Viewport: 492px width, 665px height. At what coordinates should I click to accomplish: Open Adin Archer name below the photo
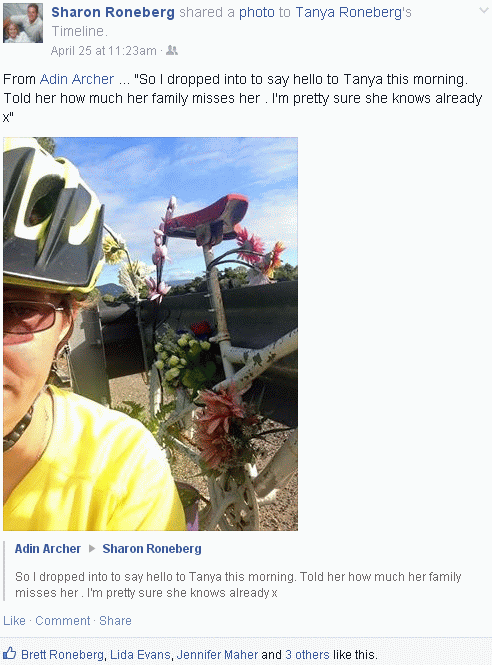tap(48, 549)
